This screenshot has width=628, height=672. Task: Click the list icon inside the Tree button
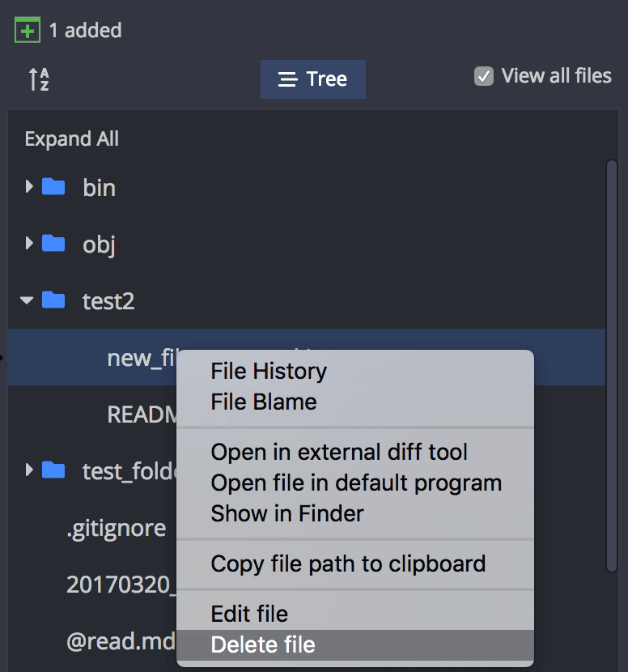tap(288, 79)
